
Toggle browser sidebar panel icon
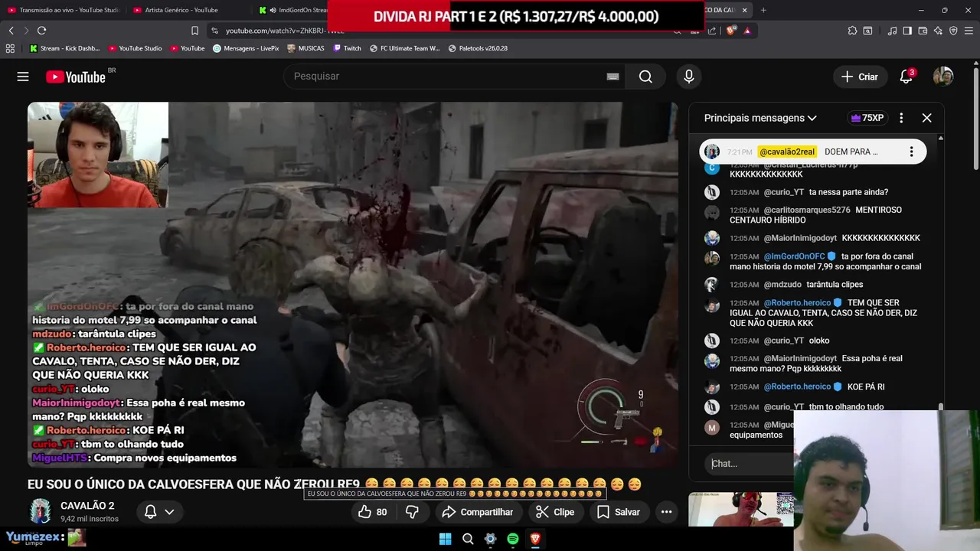(907, 31)
